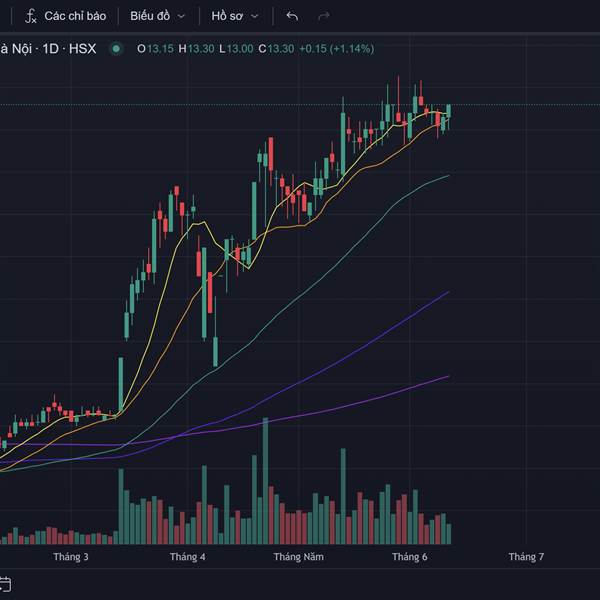
Task: Click the Tháng 6 time axis label
Action: pos(409,556)
